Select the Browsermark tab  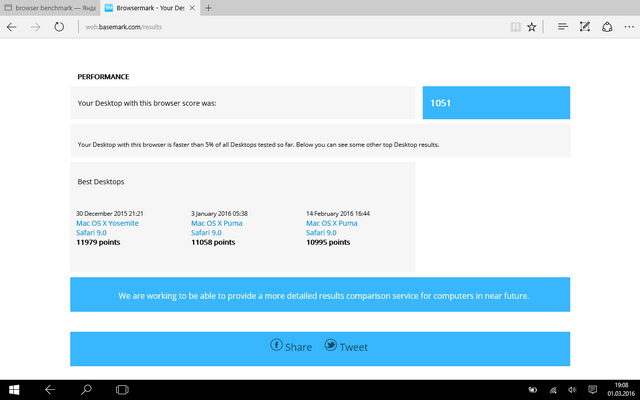[150, 8]
